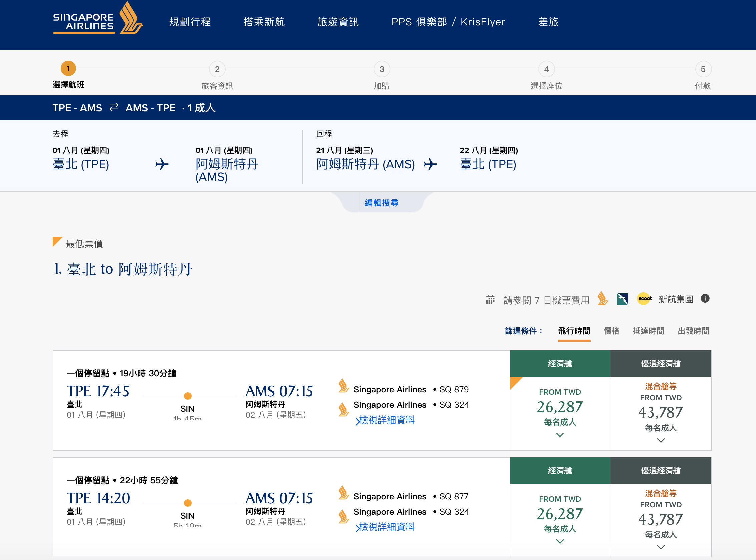Click 經濟艙 header in second flight card
The height and width of the screenshot is (560, 756).
[560, 471]
